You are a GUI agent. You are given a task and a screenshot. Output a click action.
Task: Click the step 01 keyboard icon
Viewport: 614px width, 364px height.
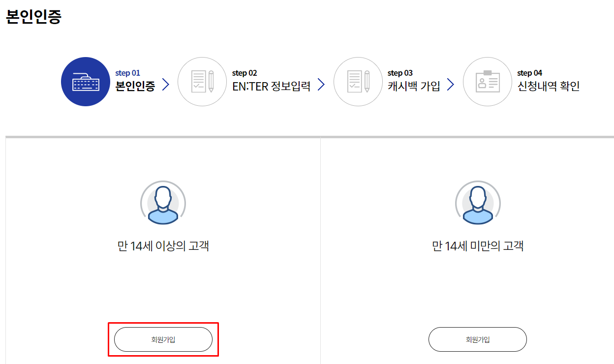tap(86, 82)
